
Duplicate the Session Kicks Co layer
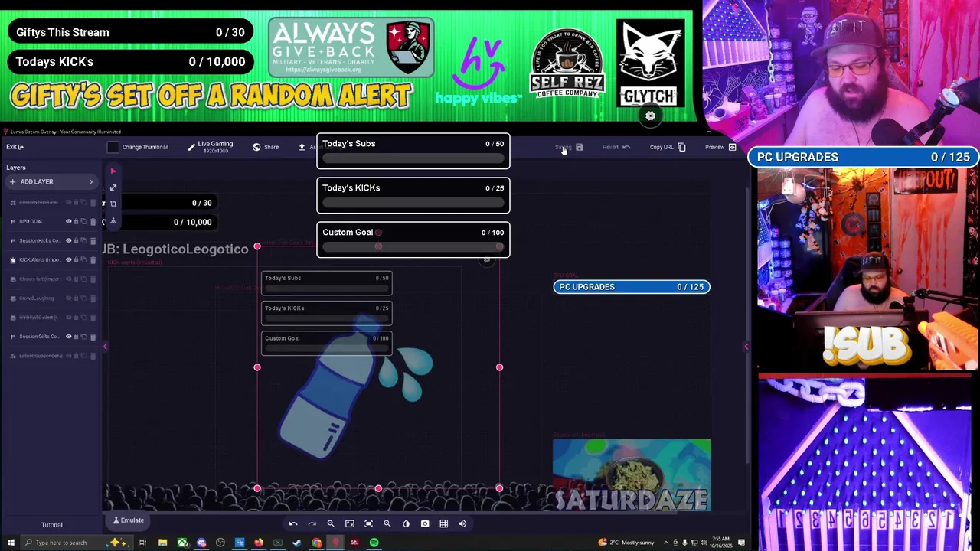pos(83,241)
